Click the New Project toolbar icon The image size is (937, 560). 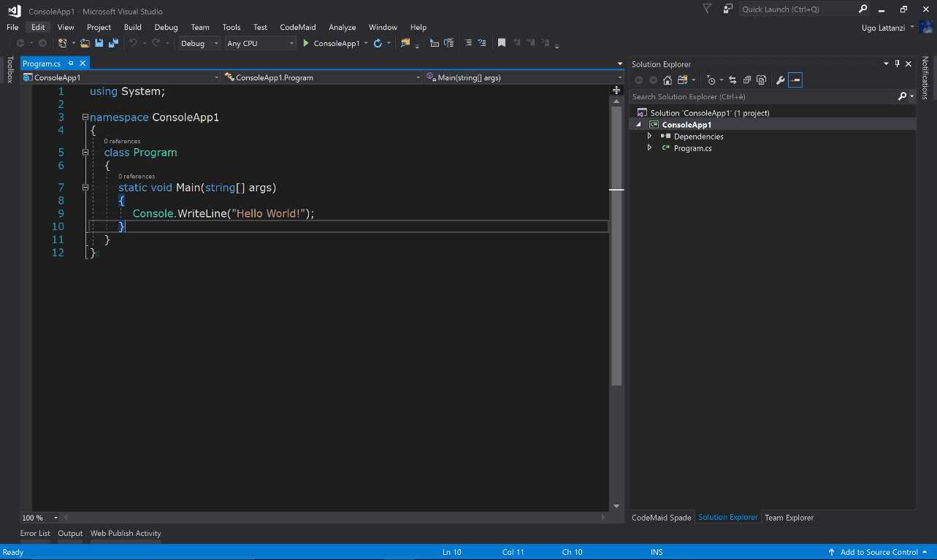(63, 43)
